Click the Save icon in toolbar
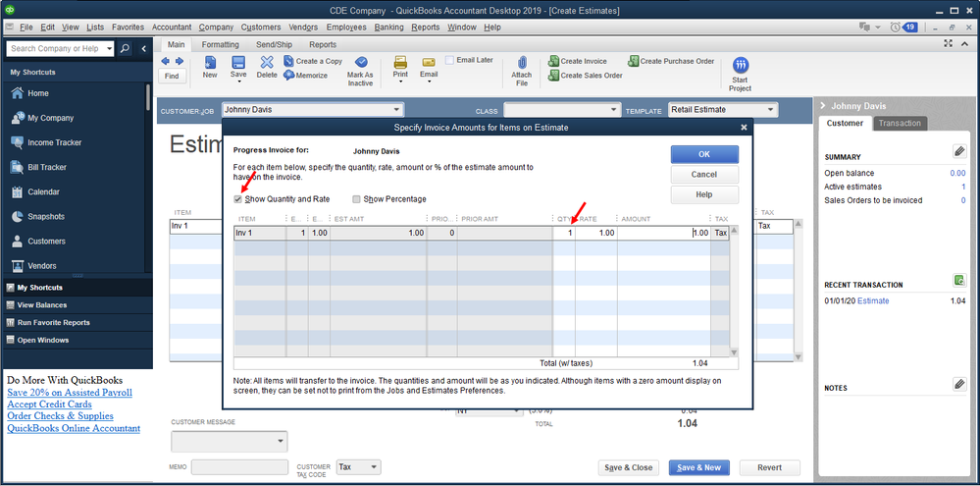The height and width of the screenshot is (486, 980). tap(238, 62)
